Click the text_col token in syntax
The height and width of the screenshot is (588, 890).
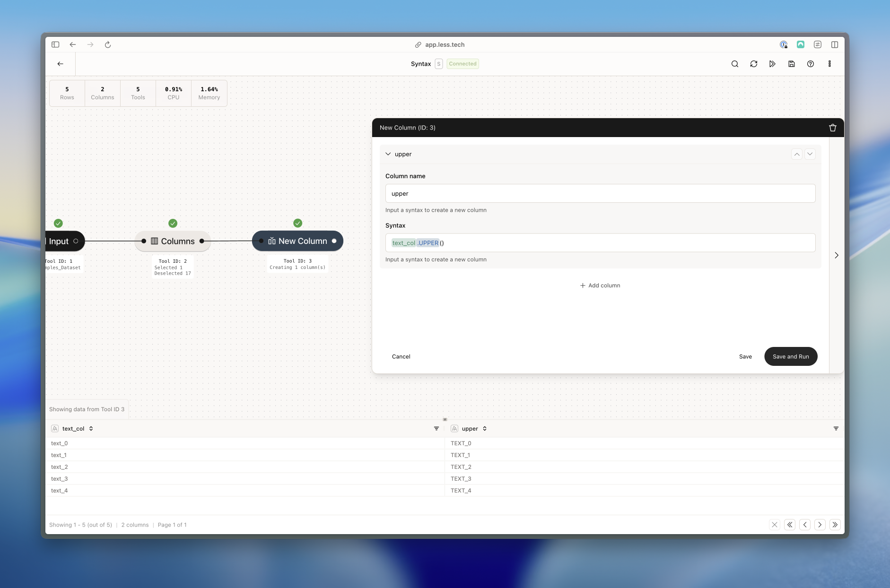point(404,243)
